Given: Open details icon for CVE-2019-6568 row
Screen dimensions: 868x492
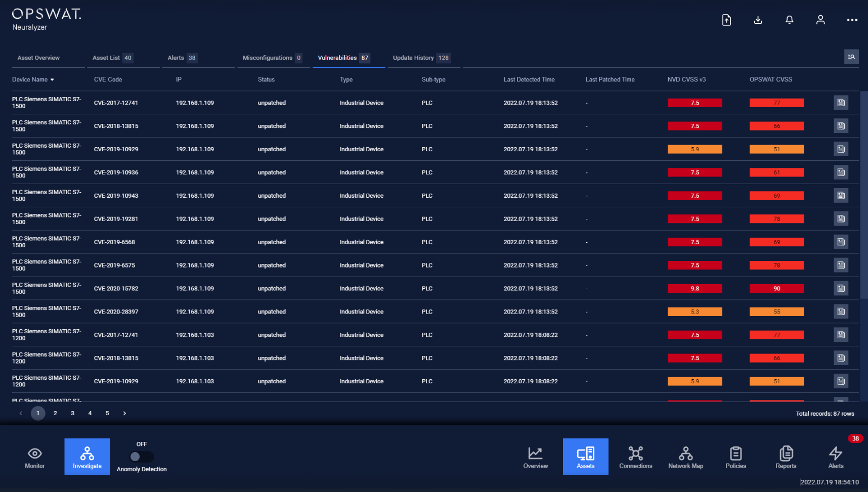Looking at the screenshot, I should (841, 242).
